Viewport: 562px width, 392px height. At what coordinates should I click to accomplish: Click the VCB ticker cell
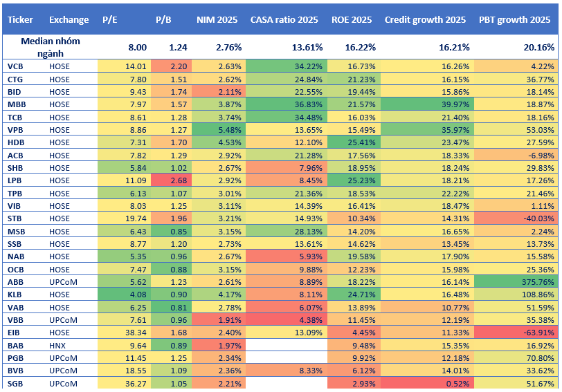(x=15, y=66)
